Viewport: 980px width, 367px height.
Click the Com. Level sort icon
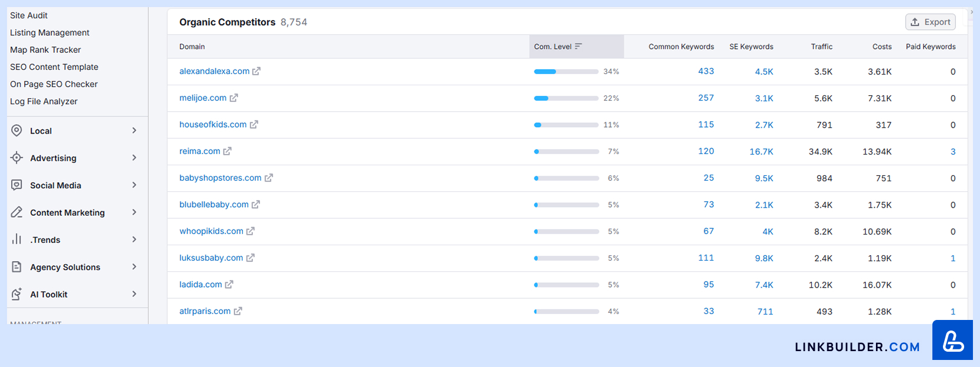[578, 46]
